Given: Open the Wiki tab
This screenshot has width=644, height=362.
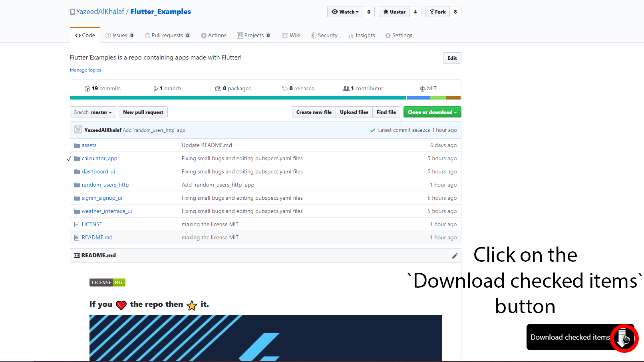Looking at the screenshot, I should pos(291,35).
